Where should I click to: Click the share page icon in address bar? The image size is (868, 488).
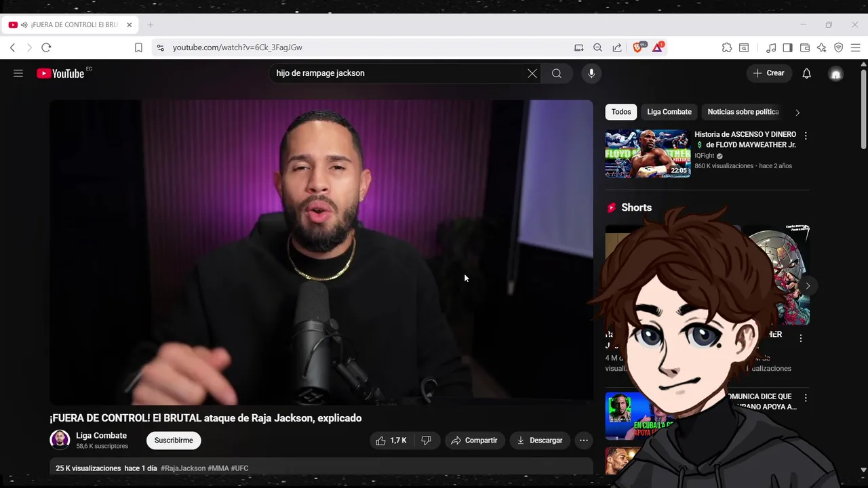point(617,47)
